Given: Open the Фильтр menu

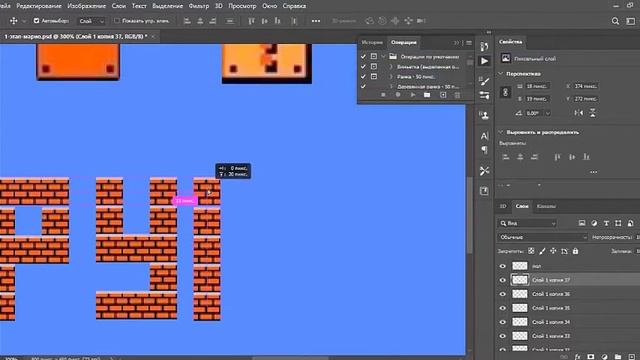Looking at the screenshot, I should [x=198, y=6].
